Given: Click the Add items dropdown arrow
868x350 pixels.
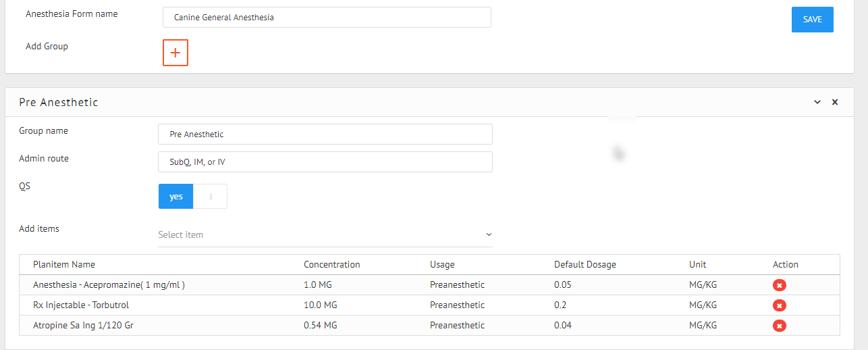Looking at the screenshot, I should 489,235.
